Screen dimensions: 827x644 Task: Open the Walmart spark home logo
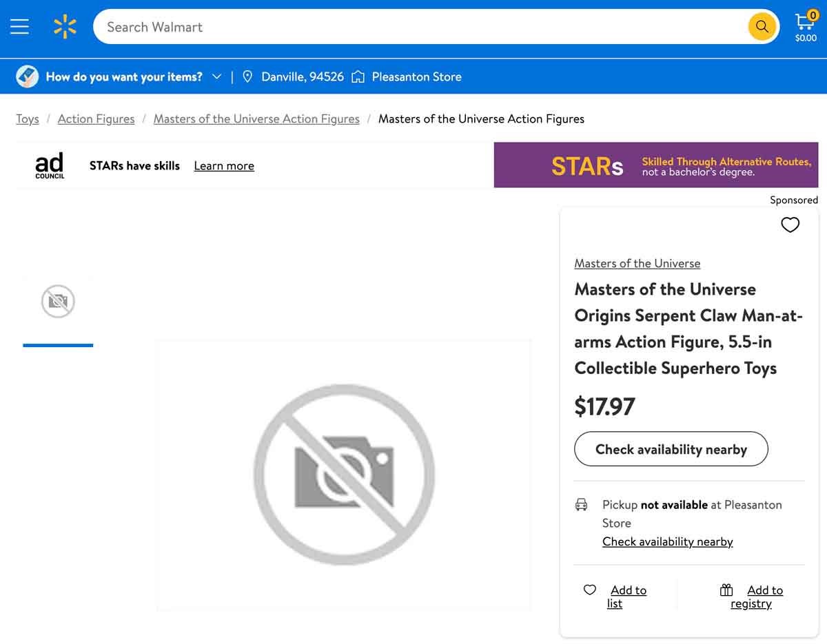(x=65, y=26)
